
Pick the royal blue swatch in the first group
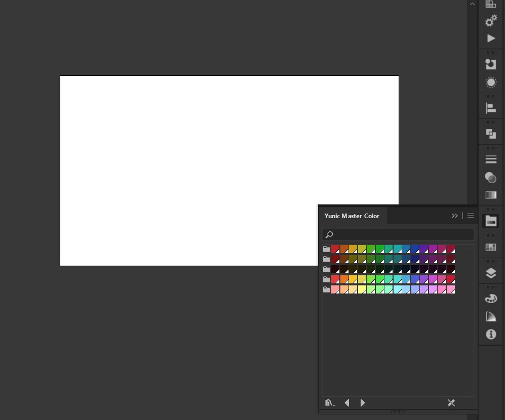click(415, 249)
